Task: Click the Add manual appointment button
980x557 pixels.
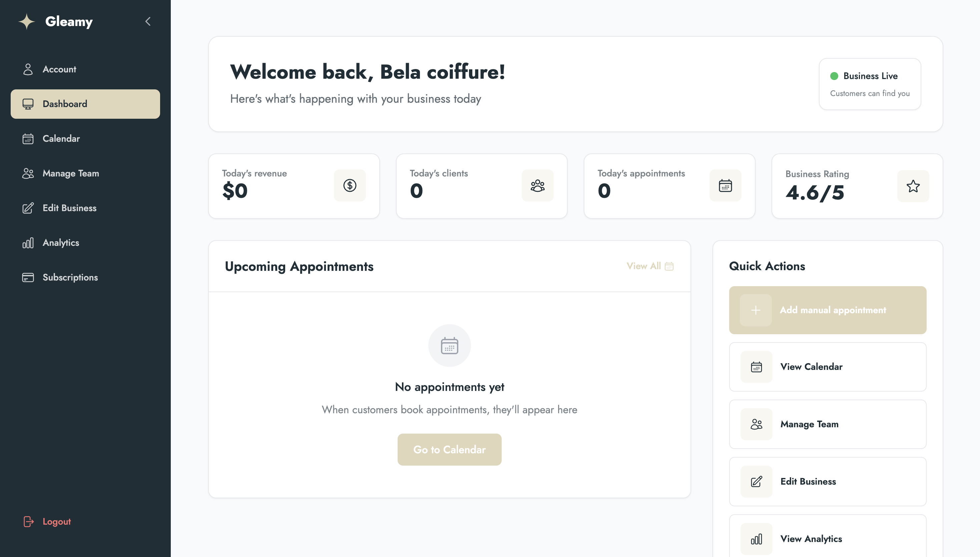Action: coord(827,310)
